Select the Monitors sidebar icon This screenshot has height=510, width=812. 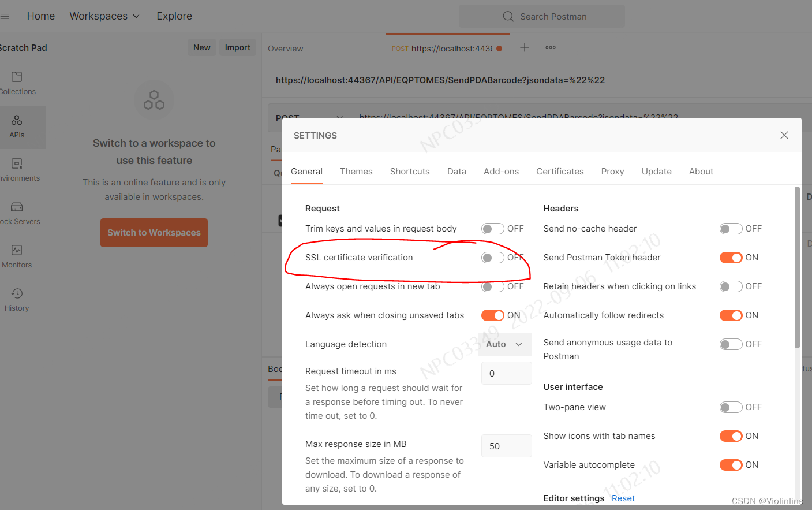(16, 256)
